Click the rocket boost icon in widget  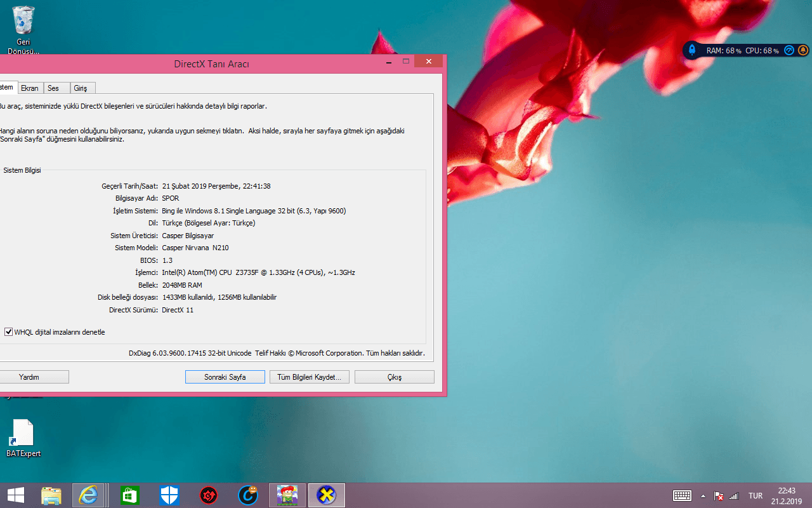point(693,50)
